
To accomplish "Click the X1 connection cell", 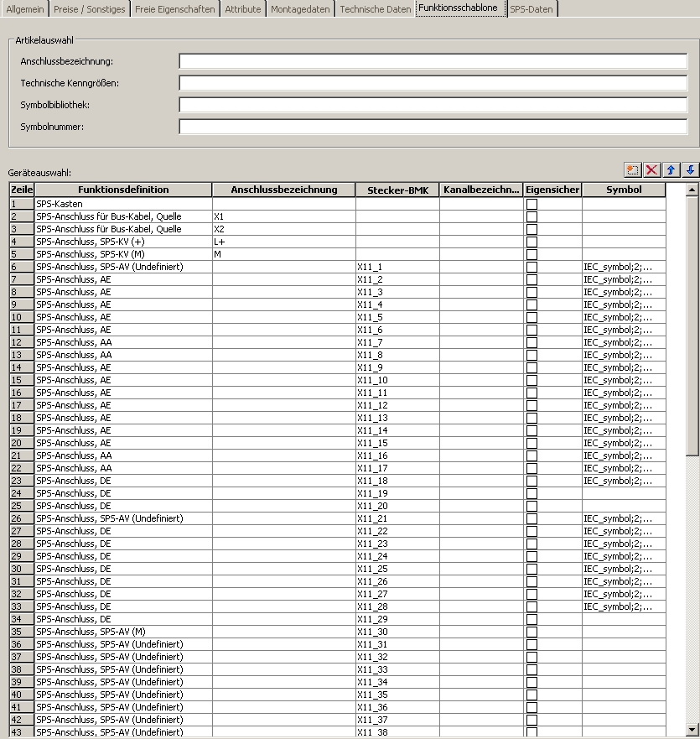I will click(x=284, y=216).
